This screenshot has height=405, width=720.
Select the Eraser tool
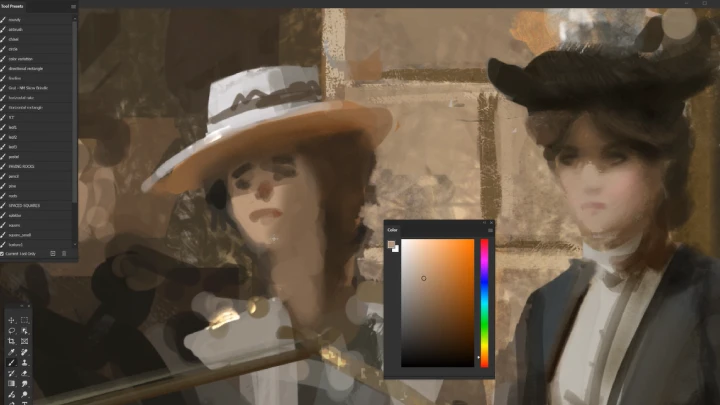25,373
